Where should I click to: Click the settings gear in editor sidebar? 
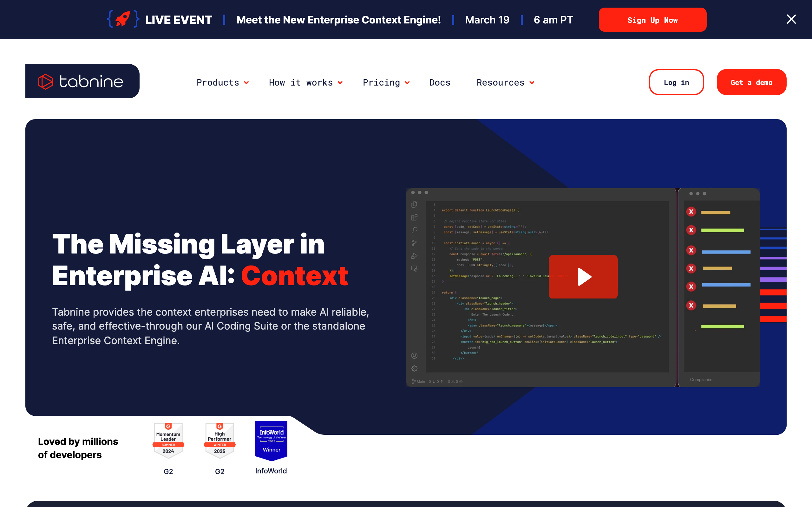(414, 369)
